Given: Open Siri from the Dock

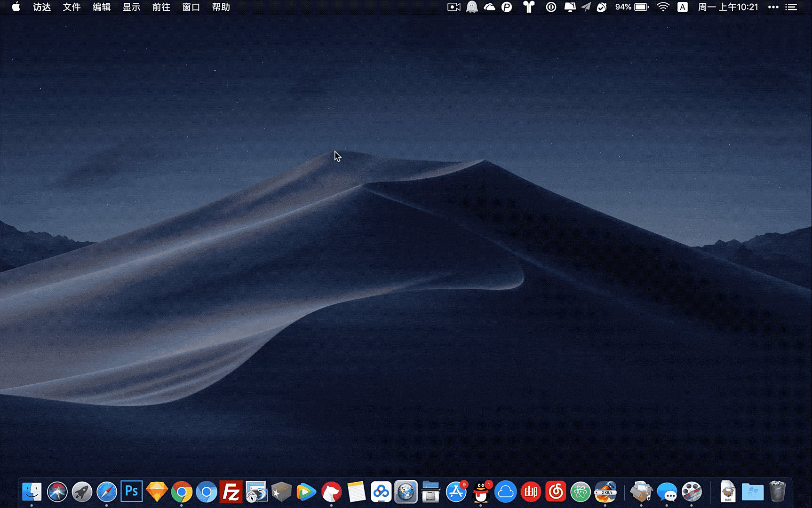Looking at the screenshot, I should pyautogui.click(x=57, y=492).
